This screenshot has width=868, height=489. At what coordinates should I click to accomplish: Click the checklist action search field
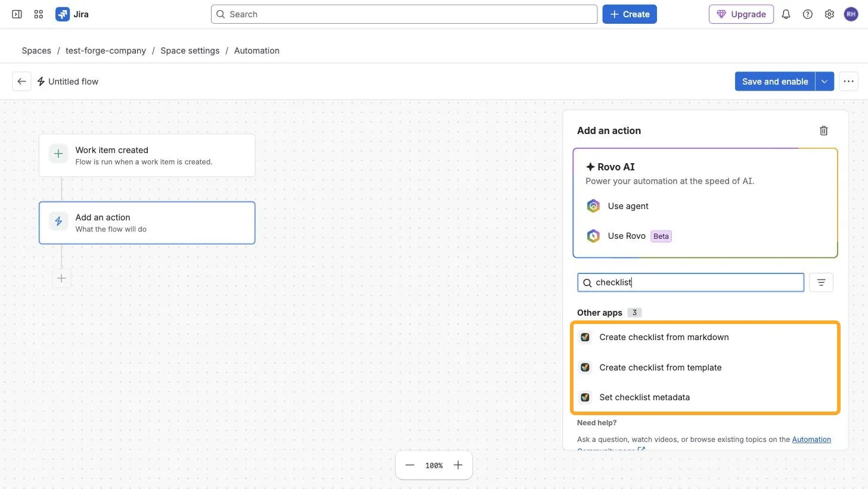click(690, 282)
